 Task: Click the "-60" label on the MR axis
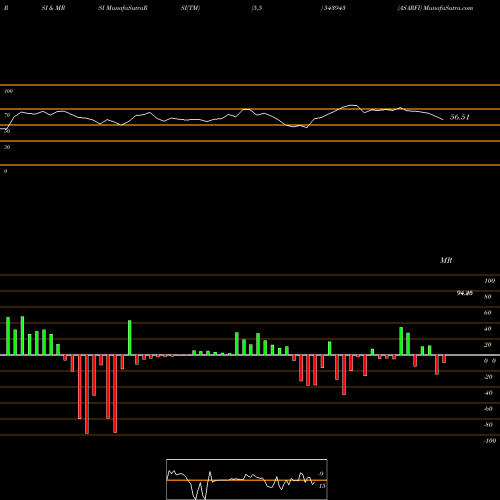click(488, 409)
